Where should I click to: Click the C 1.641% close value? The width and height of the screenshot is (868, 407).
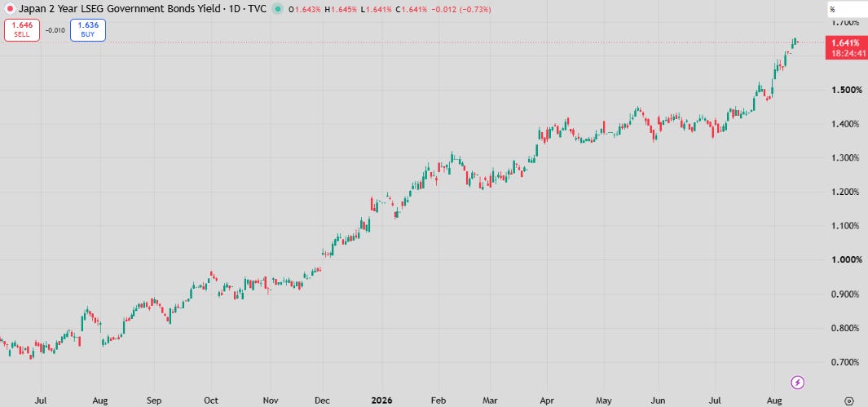410,10
